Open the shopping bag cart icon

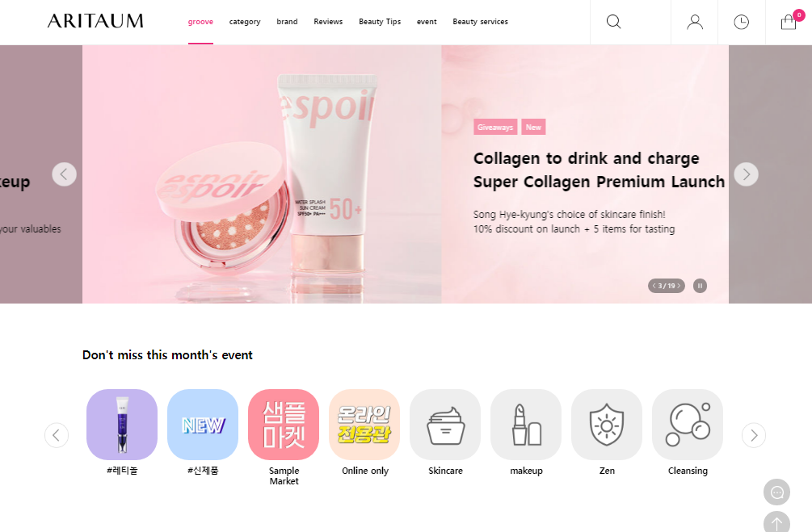[x=789, y=22]
